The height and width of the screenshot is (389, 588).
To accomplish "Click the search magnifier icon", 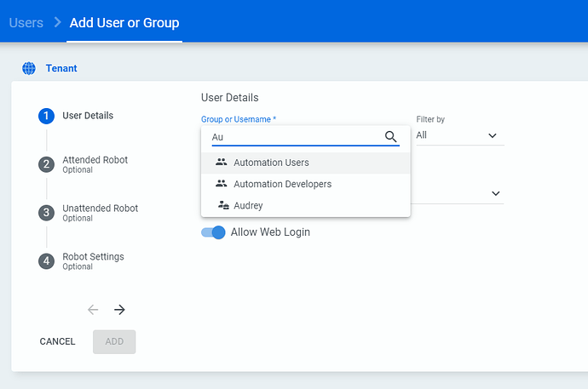I will tap(391, 137).
